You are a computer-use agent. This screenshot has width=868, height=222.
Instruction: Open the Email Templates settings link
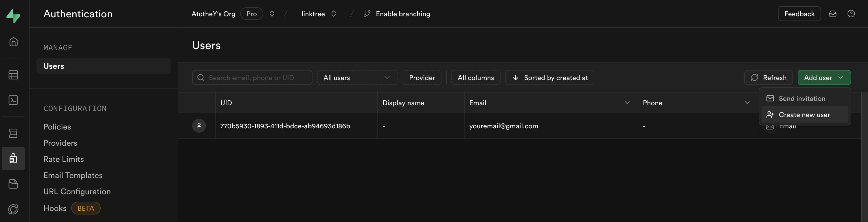(x=73, y=175)
